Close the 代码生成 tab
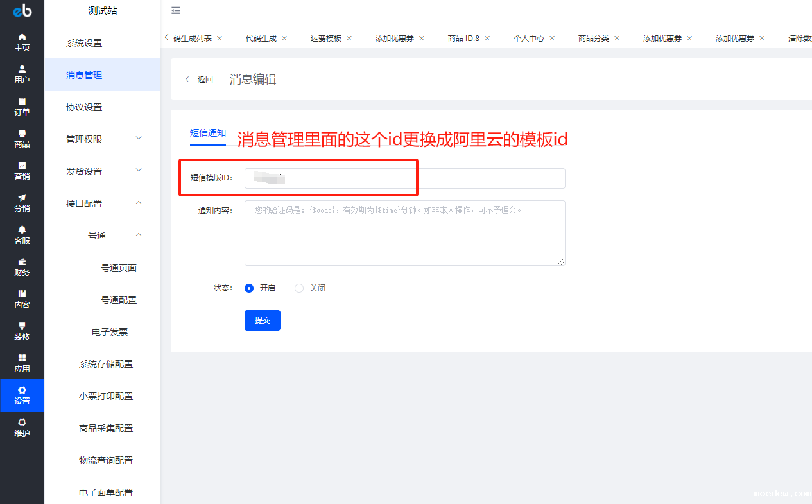The width and height of the screenshot is (812, 504). click(284, 39)
